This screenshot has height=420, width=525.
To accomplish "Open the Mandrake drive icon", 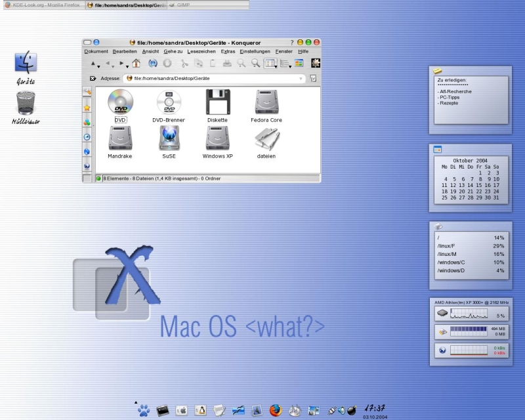I will 120,138.
